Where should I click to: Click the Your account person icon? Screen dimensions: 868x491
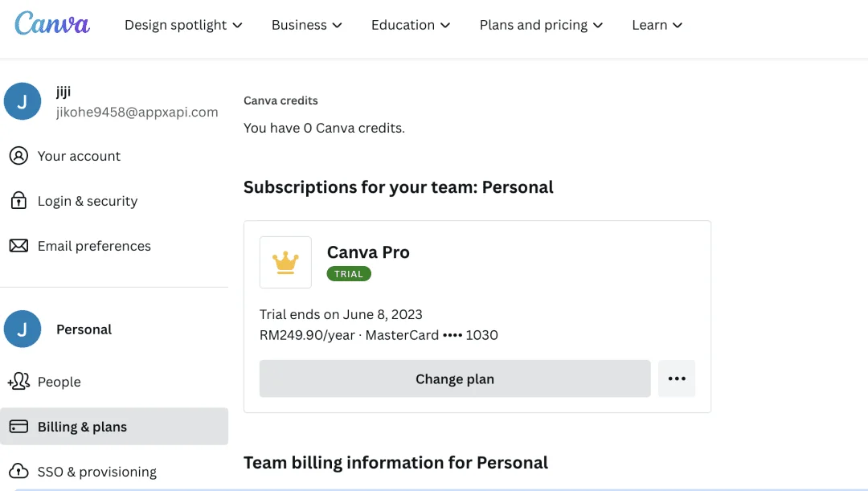[18, 156]
